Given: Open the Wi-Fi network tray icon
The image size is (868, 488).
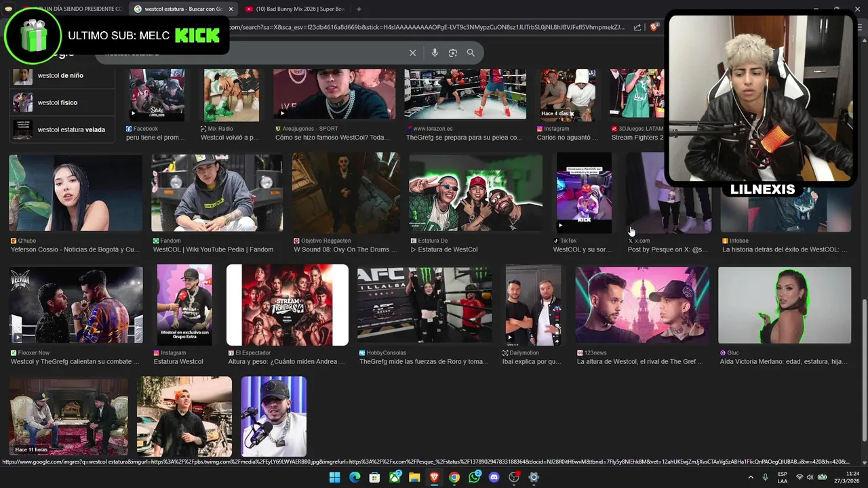Looking at the screenshot, I should [800, 477].
